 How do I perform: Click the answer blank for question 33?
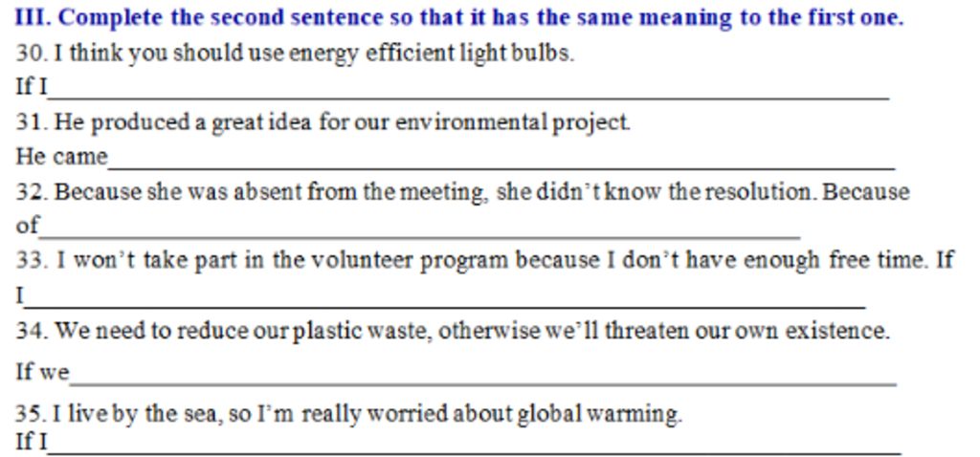(445, 300)
